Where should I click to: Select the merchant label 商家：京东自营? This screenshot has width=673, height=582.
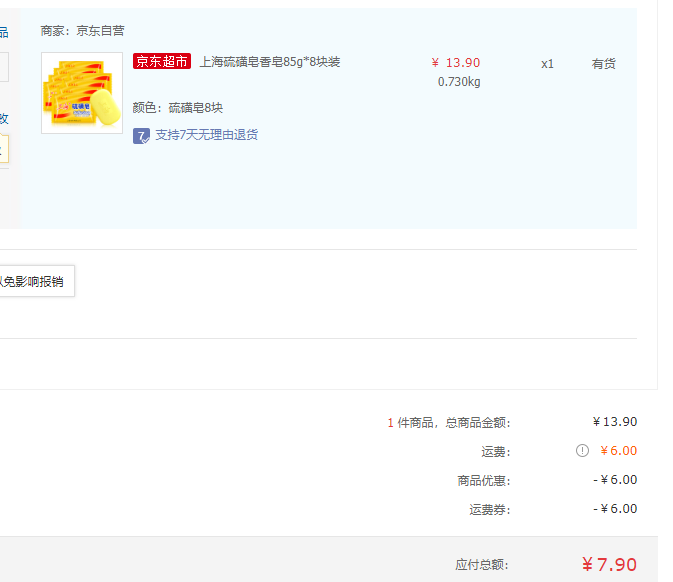[82, 31]
